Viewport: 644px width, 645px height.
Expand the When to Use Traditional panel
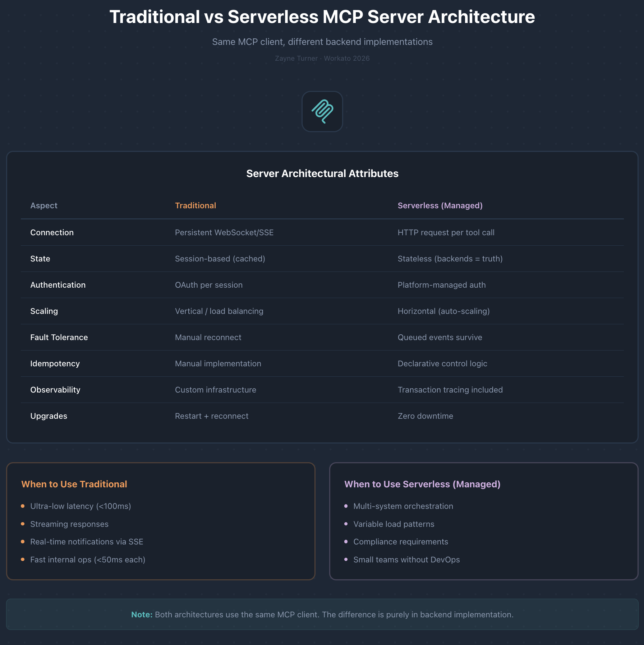[74, 484]
